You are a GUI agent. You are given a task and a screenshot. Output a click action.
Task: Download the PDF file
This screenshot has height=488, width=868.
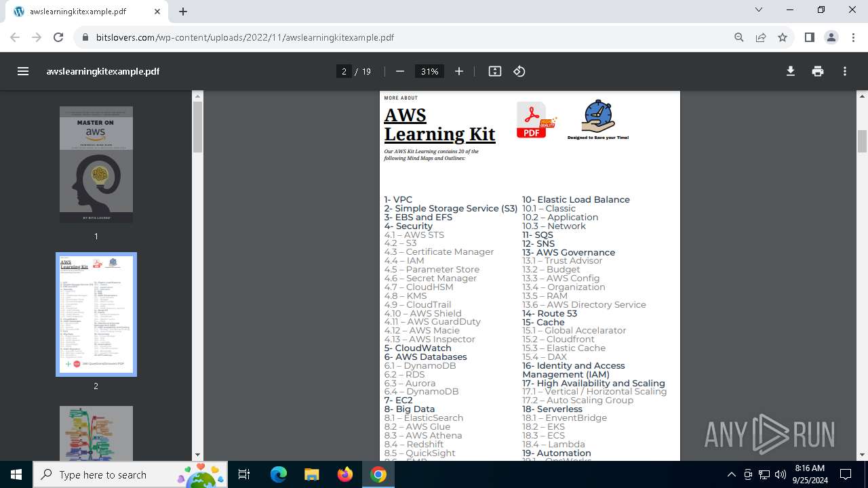click(x=791, y=71)
